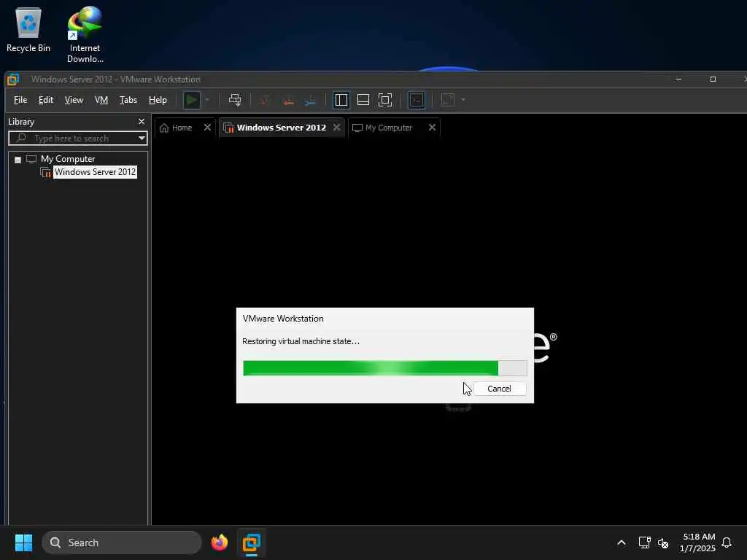Viewport: 747px width, 560px height.
Task: Click the stretch guest display icon
Action: click(448, 100)
